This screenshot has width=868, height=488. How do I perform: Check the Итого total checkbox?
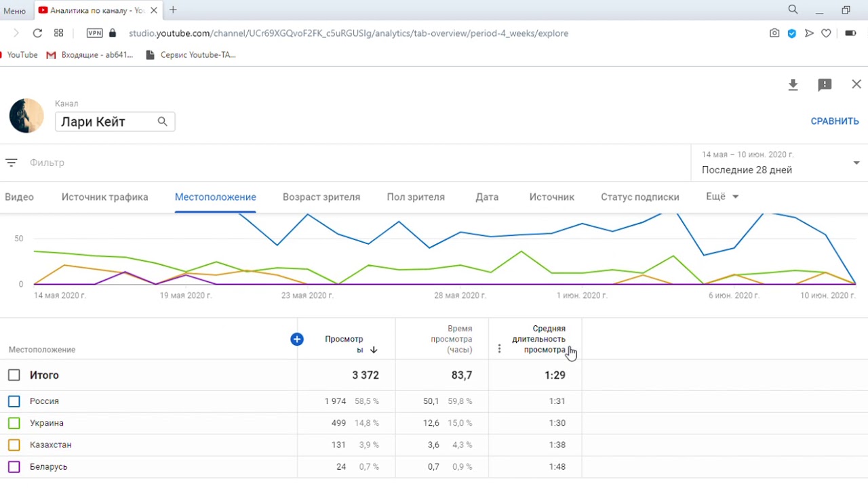(14, 375)
